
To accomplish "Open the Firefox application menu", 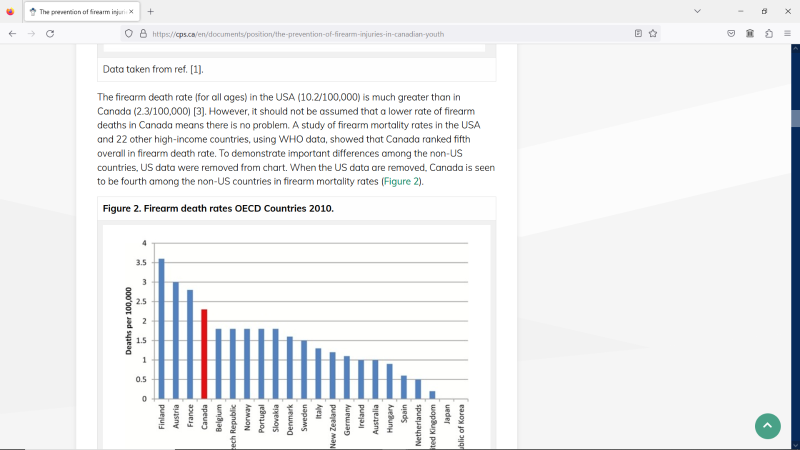I will [787, 34].
